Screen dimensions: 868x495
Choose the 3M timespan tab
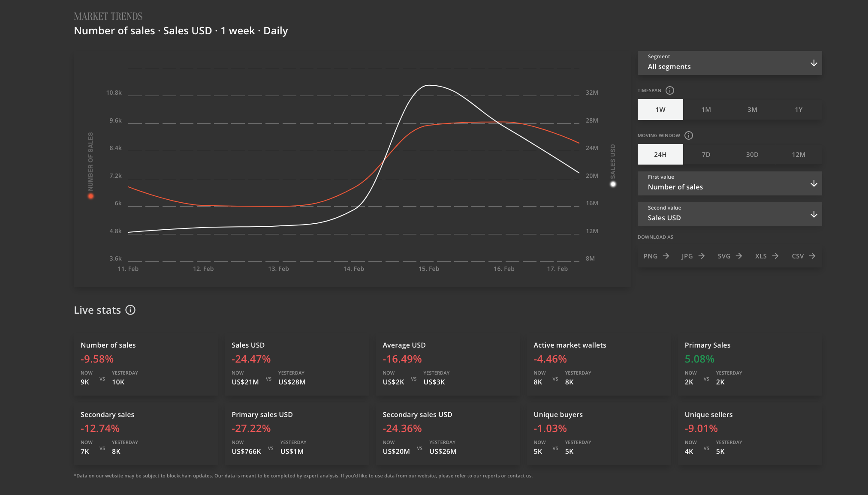(x=752, y=110)
